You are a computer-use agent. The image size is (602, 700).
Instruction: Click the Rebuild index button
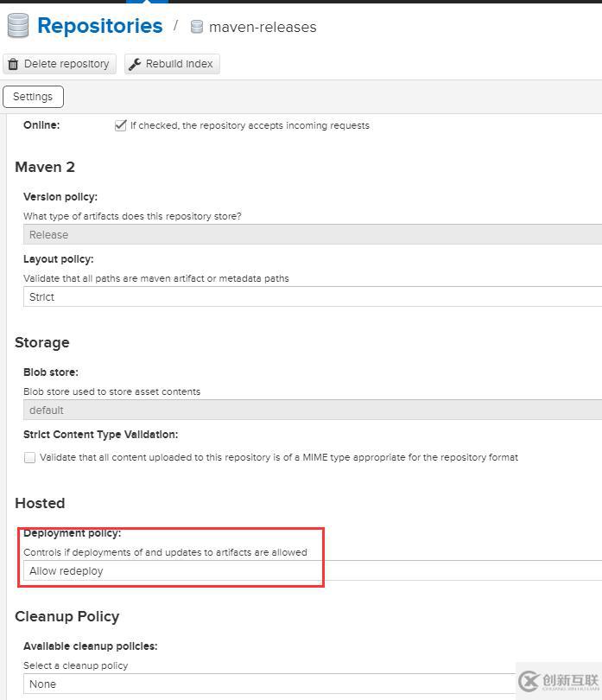pyautogui.click(x=172, y=64)
